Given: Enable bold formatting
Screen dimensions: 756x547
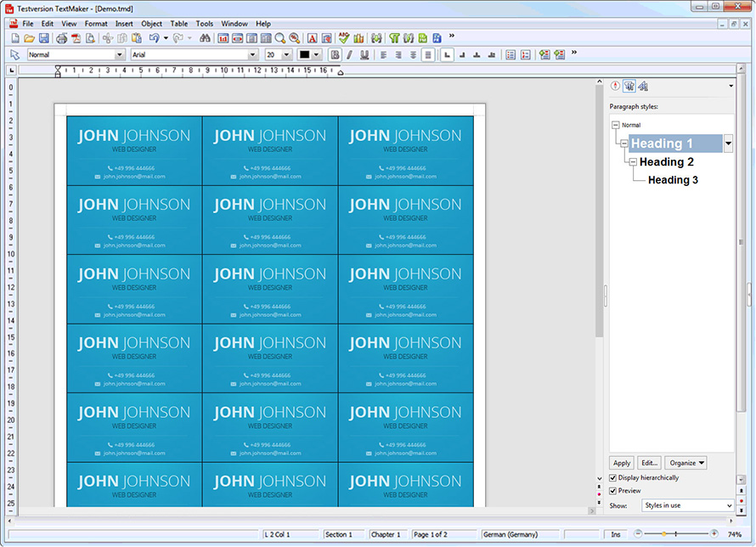Looking at the screenshot, I should 333,55.
